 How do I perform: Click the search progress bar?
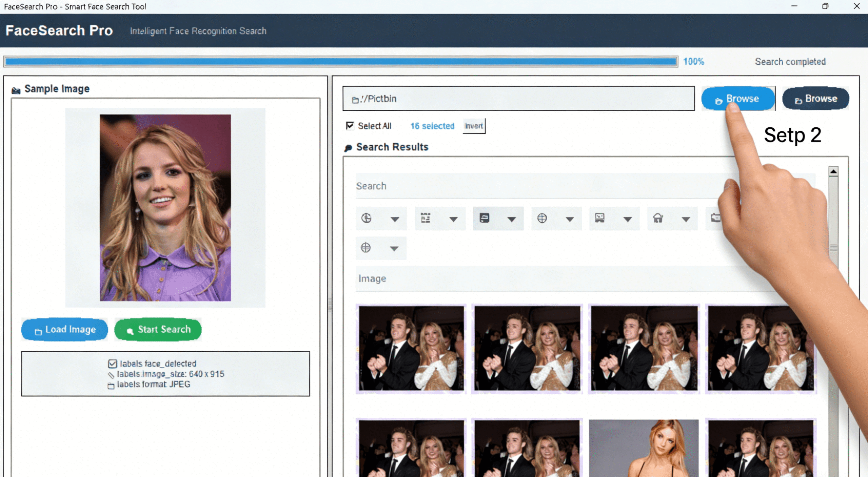(340, 62)
